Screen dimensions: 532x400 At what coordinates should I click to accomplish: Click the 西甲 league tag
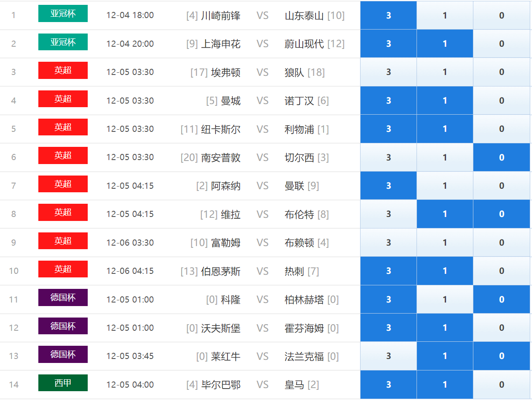coord(63,383)
